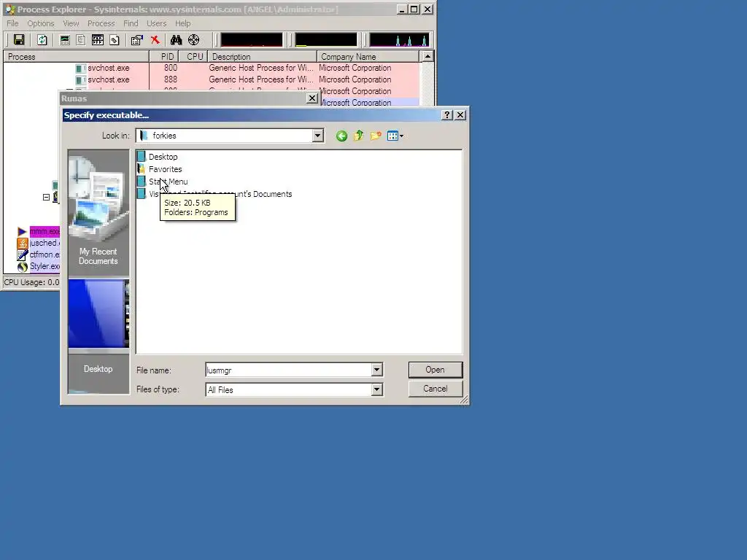
Task: Close the Runas dialog with X
Action: pos(312,98)
